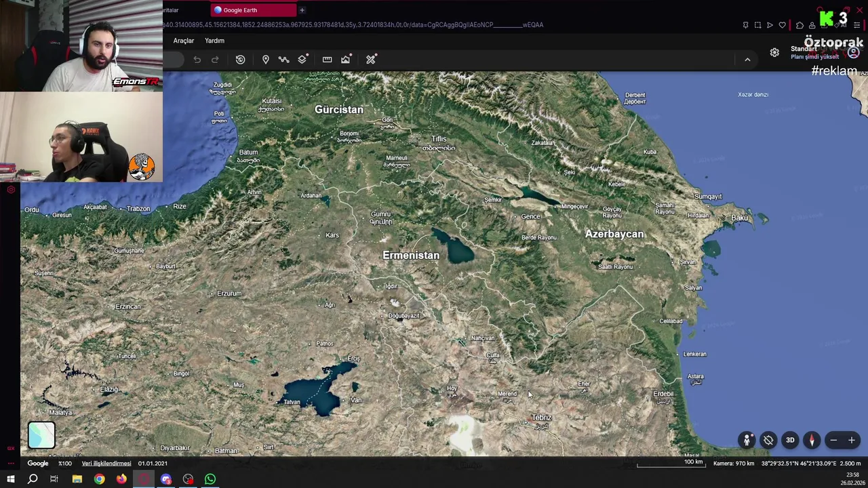Open Task View on the taskbar
This screenshot has width=868, height=488.
54,479
